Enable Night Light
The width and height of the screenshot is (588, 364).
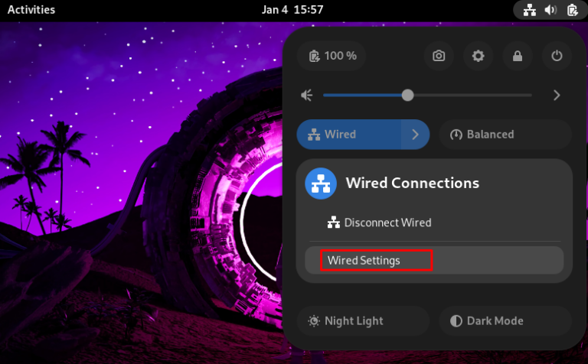[363, 321]
